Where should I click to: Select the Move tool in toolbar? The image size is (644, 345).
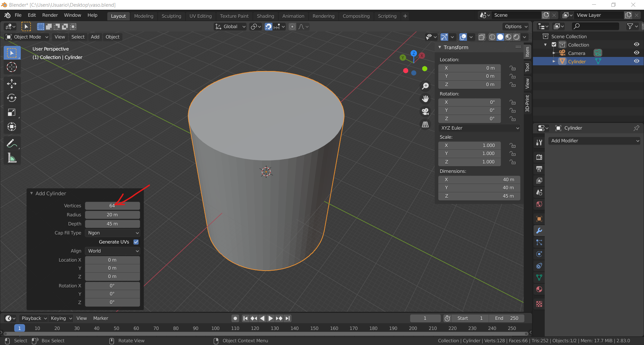point(12,83)
